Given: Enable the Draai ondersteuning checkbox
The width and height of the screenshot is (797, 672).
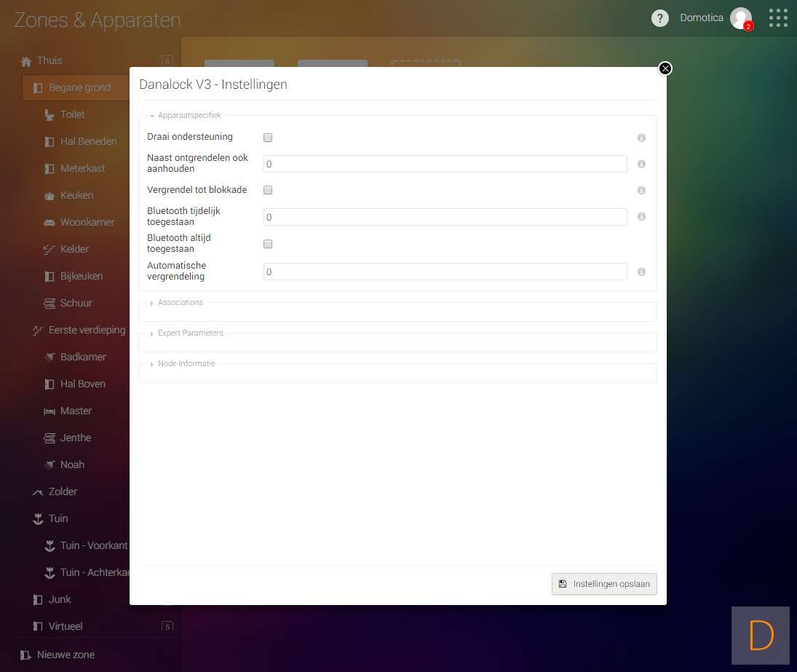Looking at the screenshot, I should (268, 138).
